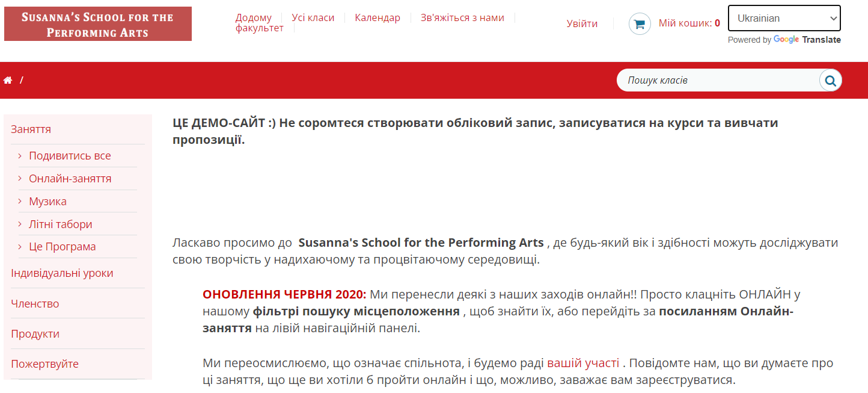Open Продукти in sidebar
Screen dimensions: 868x393
click(x=35, y=334)
